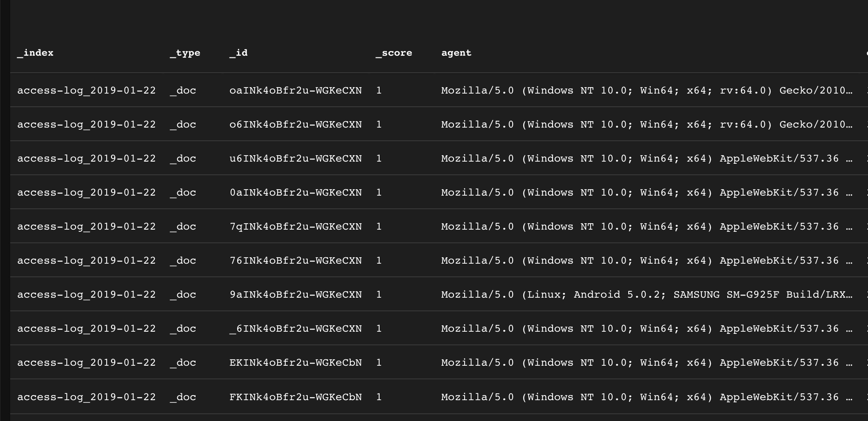Click the AppleWebKit agent cell in the last row
The image size is (868, 421).
pos(647,397)
